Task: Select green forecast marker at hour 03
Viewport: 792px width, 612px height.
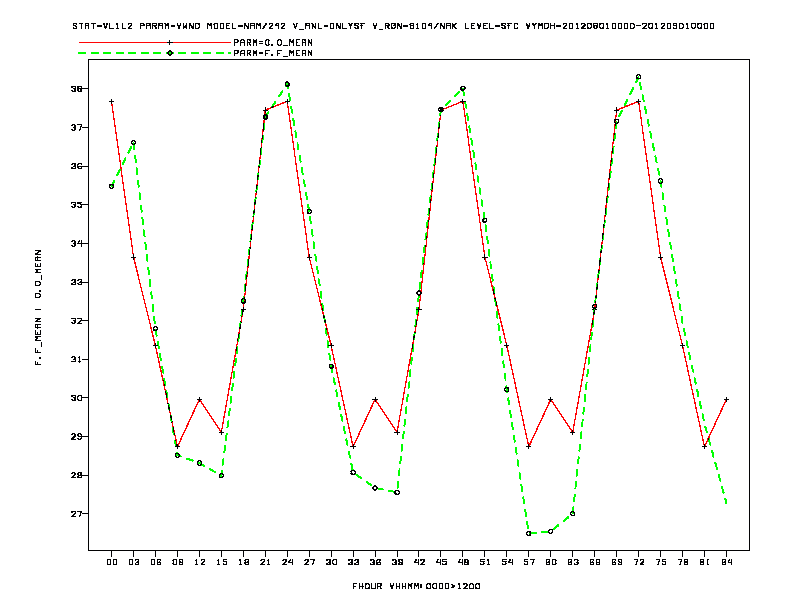Action: point(133,142)
